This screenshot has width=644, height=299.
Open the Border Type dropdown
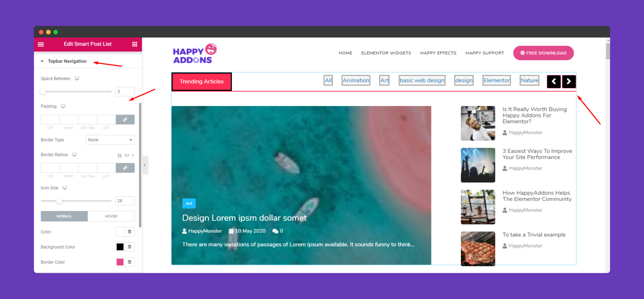click(110, 140)
